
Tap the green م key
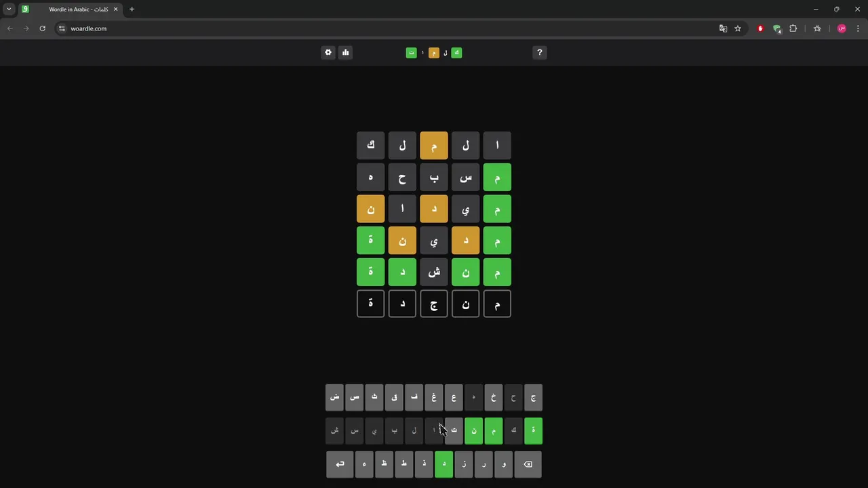click(x=494, y=430)
